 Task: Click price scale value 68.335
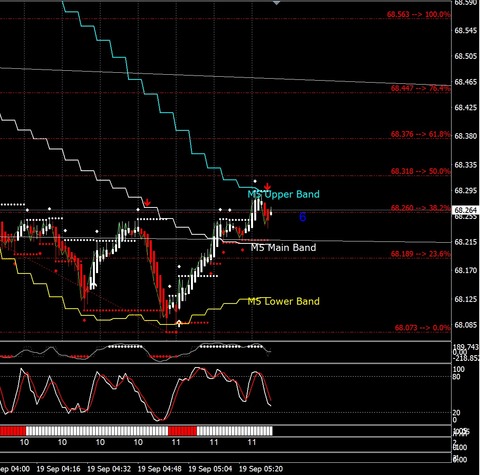(x=466, y=165)
